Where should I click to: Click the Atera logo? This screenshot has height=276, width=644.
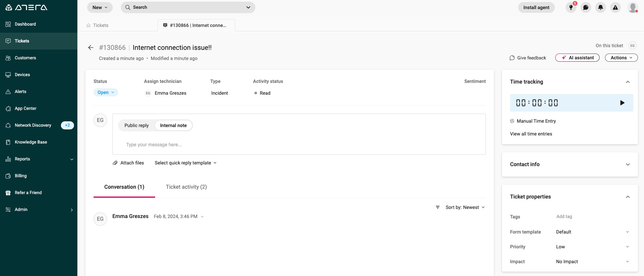[x=26, y=7]
